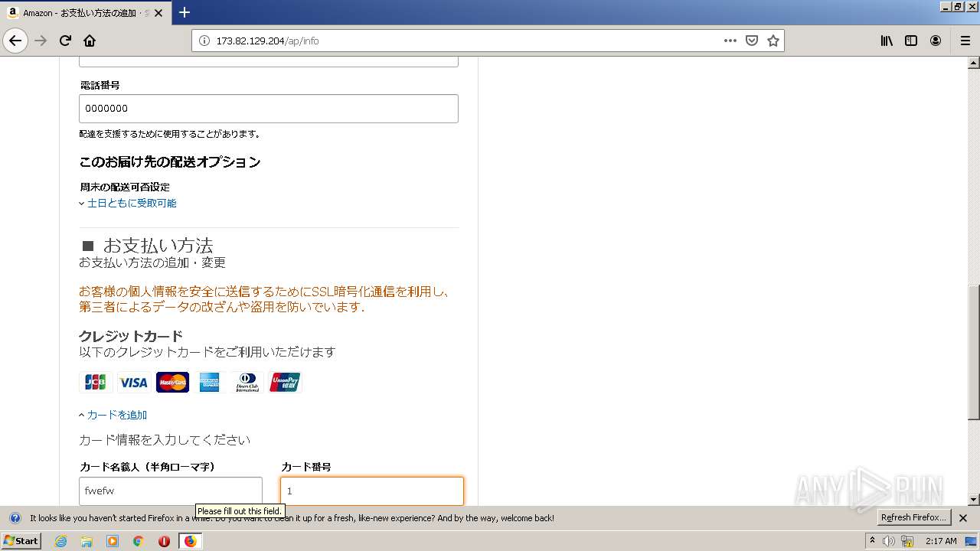Open the Windows Start menu
This screenshot has width=980, height=551.
pyautogui.click(x=21, y=540)
